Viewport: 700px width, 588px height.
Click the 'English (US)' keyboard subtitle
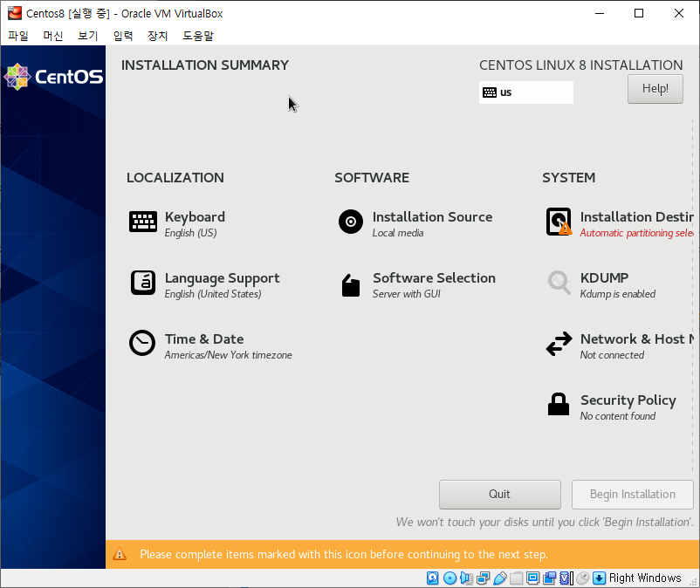190,233
